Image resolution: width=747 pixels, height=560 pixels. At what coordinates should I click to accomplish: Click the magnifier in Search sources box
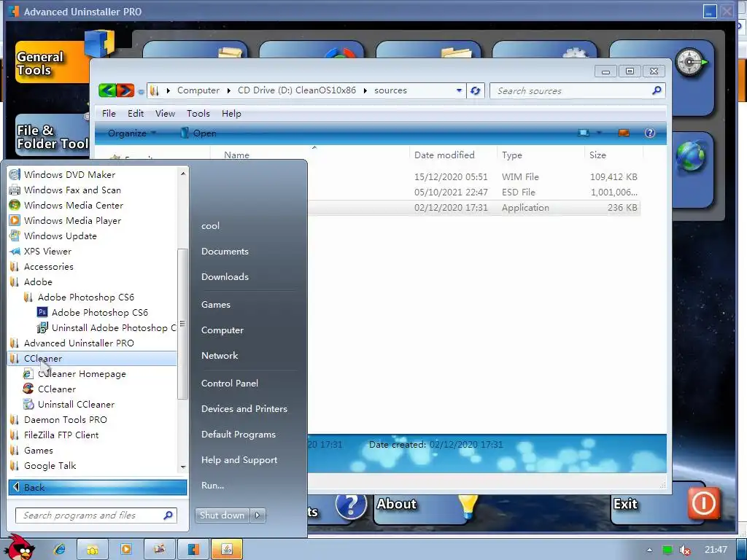pyautogui.click(x=657, y=90)
